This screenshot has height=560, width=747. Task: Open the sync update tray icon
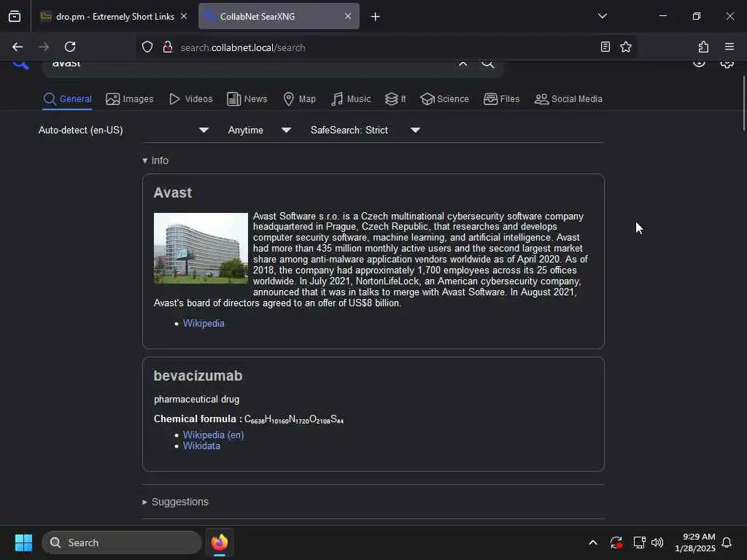pyautogui.click(x=616, y=542)
